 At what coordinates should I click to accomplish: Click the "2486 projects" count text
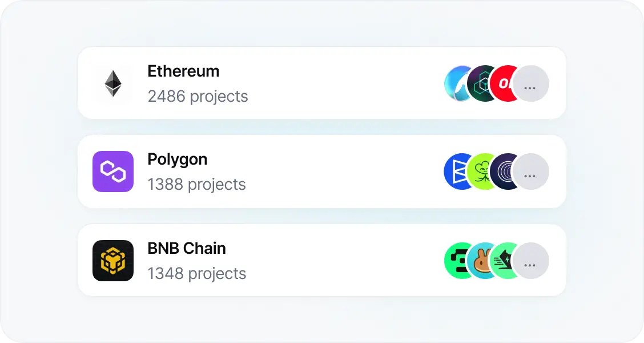[198, 96]
